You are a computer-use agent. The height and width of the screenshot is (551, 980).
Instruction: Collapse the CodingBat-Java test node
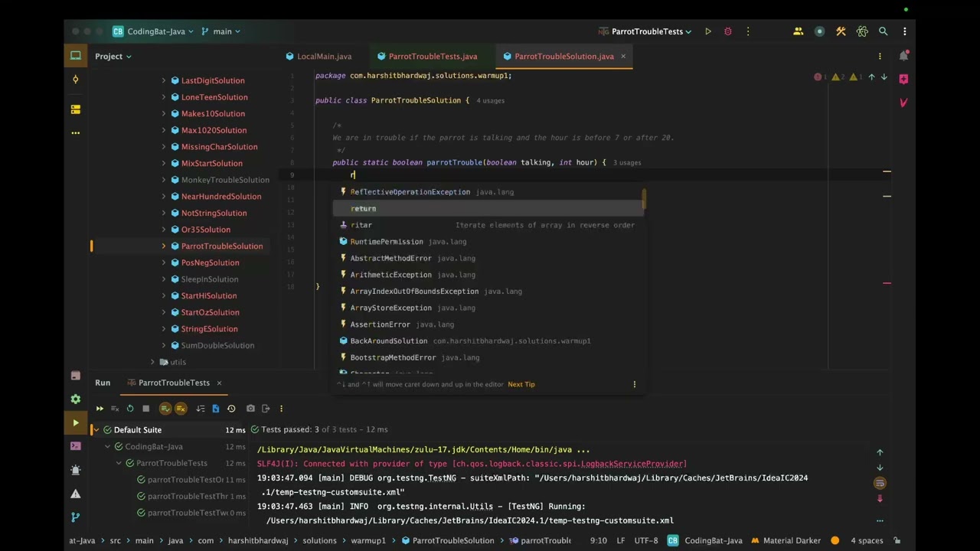[108, 447]
